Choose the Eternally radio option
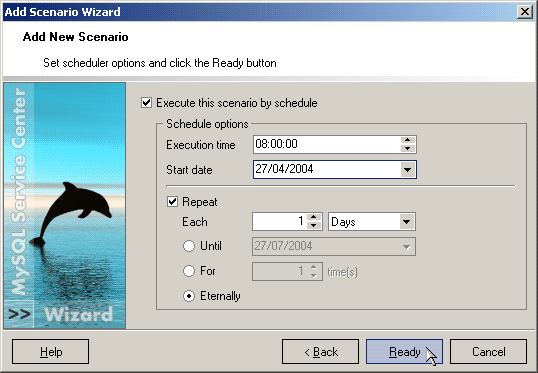 tap(189, 296)
